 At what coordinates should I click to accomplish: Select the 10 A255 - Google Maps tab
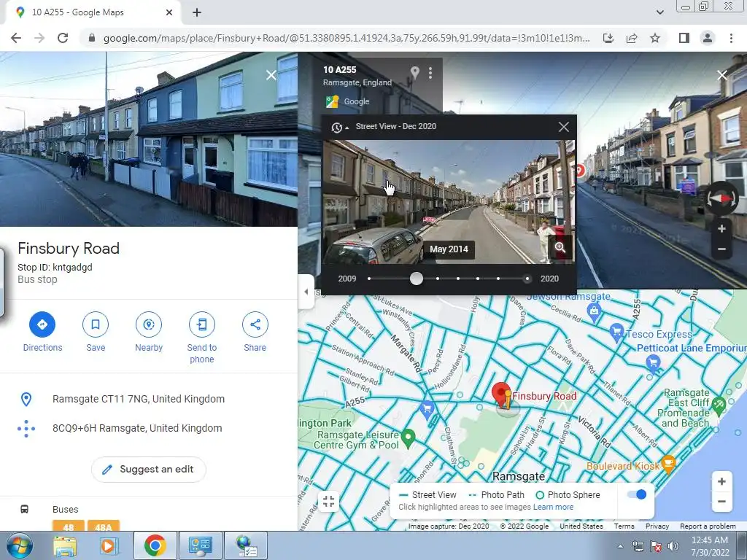coord(93,12)
